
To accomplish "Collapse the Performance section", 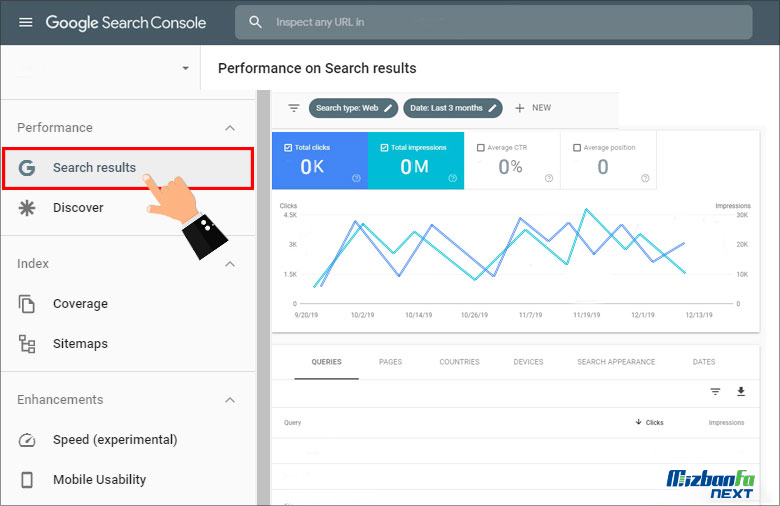I will (230, 128).
